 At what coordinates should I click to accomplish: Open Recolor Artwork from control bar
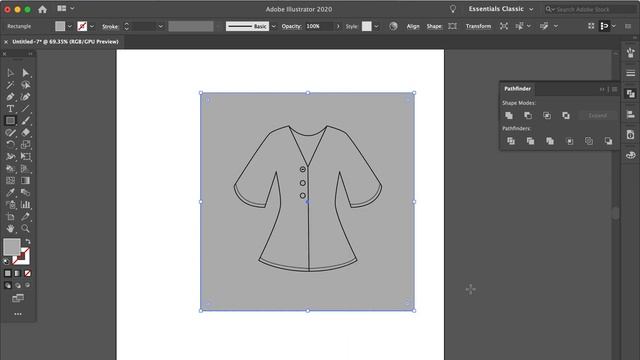pyautogui.click(x=393, y=26)
